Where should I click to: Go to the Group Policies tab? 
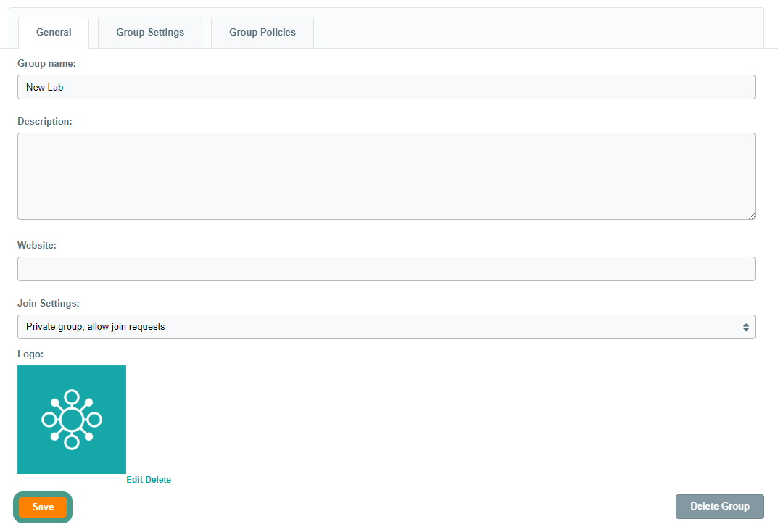tap(262, 33)
